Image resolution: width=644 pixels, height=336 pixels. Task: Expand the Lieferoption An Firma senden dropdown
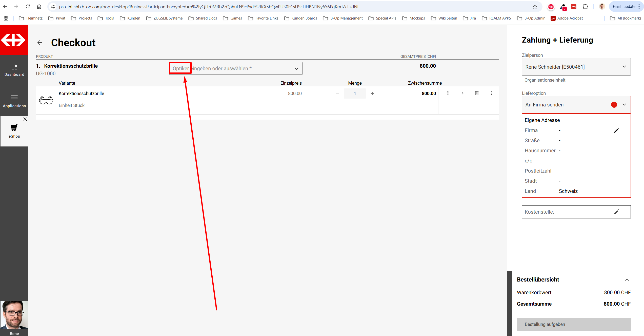click(624, 105)
